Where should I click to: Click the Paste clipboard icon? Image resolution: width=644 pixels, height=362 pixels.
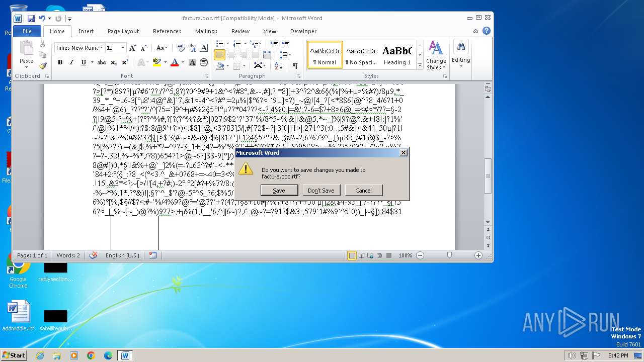26,49
